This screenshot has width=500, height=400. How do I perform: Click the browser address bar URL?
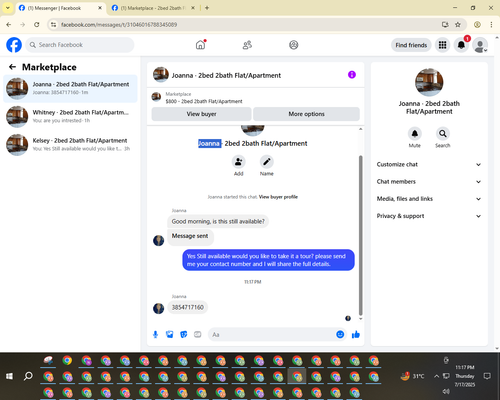pos(119,25)
